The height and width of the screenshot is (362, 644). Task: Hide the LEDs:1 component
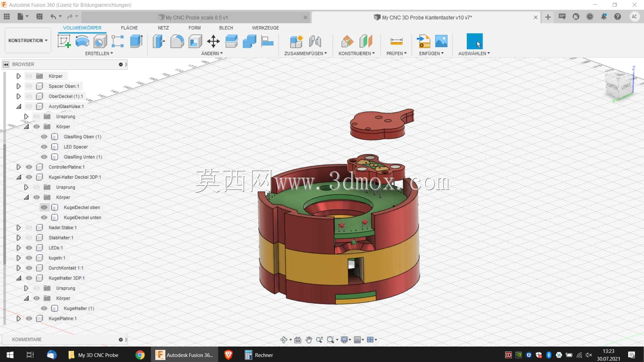[29, 248]
